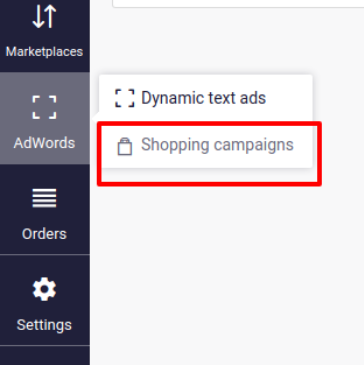This screenshot has width=364, height=365.
Task: Click the shopping bag icon in flyout
Action: point(125,146)
